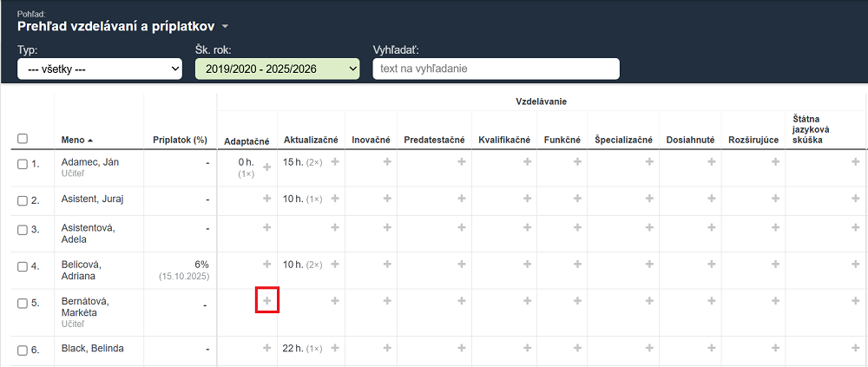Image resolution: width=868 pixels, height=367 pixels.
Task: Add Špecializačné training for Asistentová, Adela
Action: point(649,227)
